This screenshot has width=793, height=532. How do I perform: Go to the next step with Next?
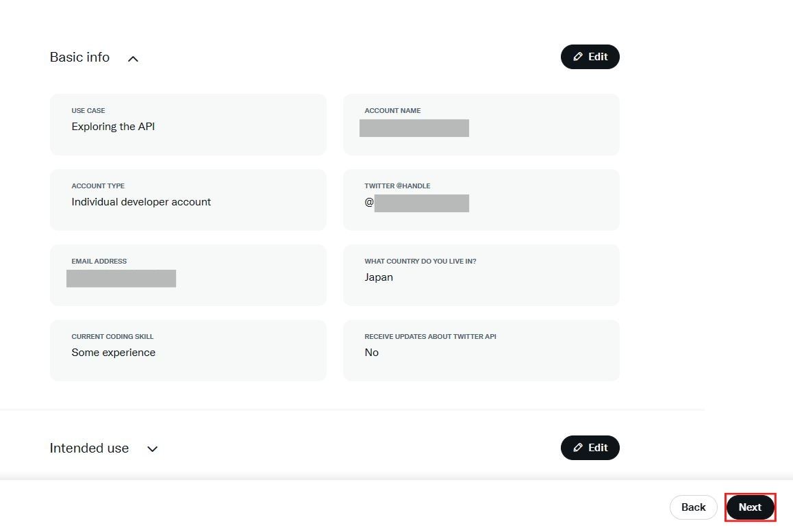750,507
